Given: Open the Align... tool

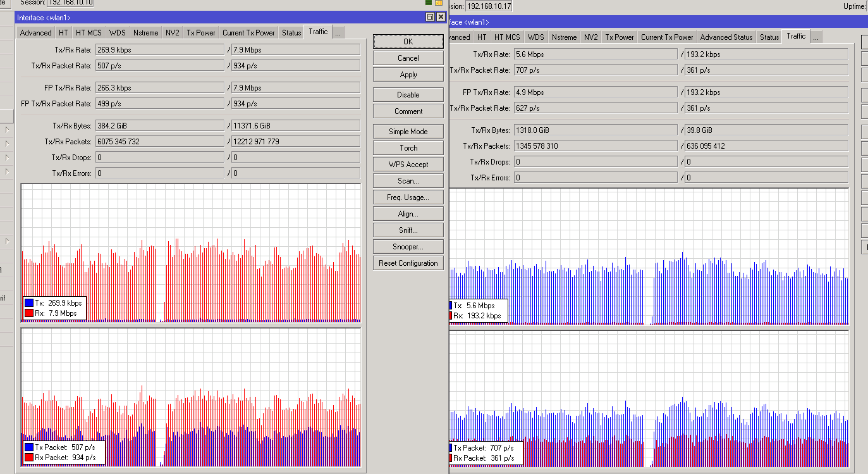Looking at the screenshot, I should (408, 214).
